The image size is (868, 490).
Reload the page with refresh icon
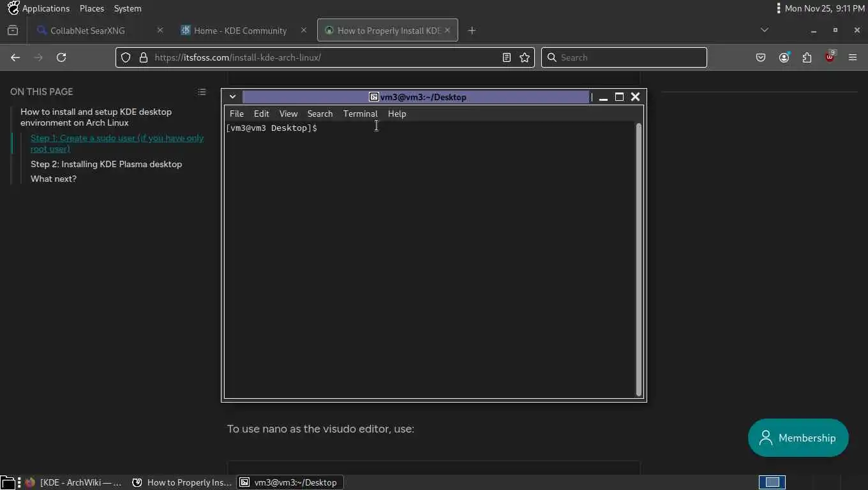pyautogui.click(x=61, y=57)
